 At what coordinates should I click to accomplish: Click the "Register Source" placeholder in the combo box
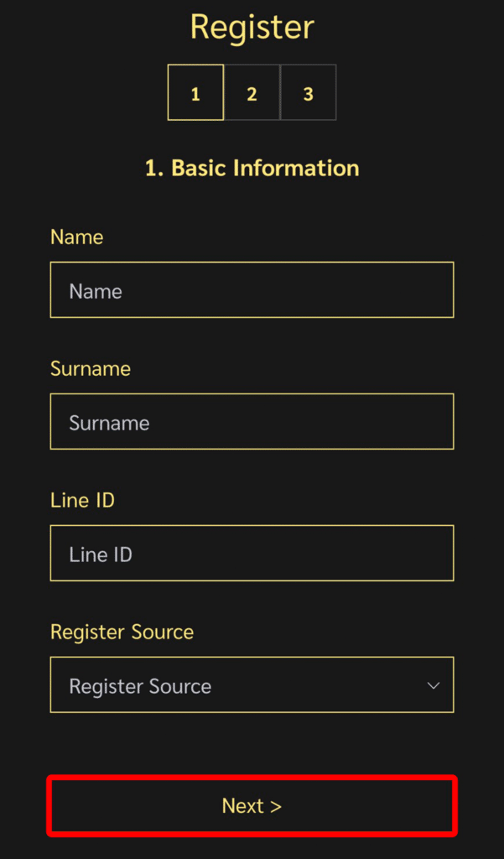click(x=140, y=686)
